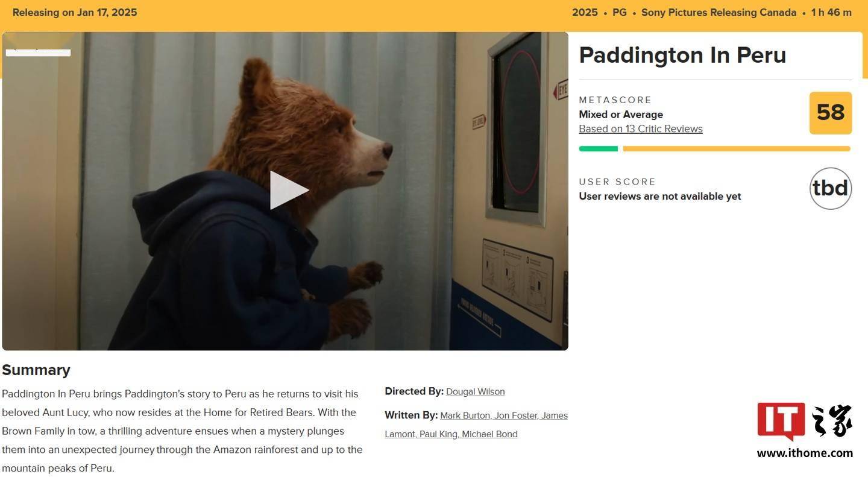Image resolution: width=868 pixels, height=477 pixels.
Task: Click the yellow mixed reviews bar segment
Action: [737, 148]
